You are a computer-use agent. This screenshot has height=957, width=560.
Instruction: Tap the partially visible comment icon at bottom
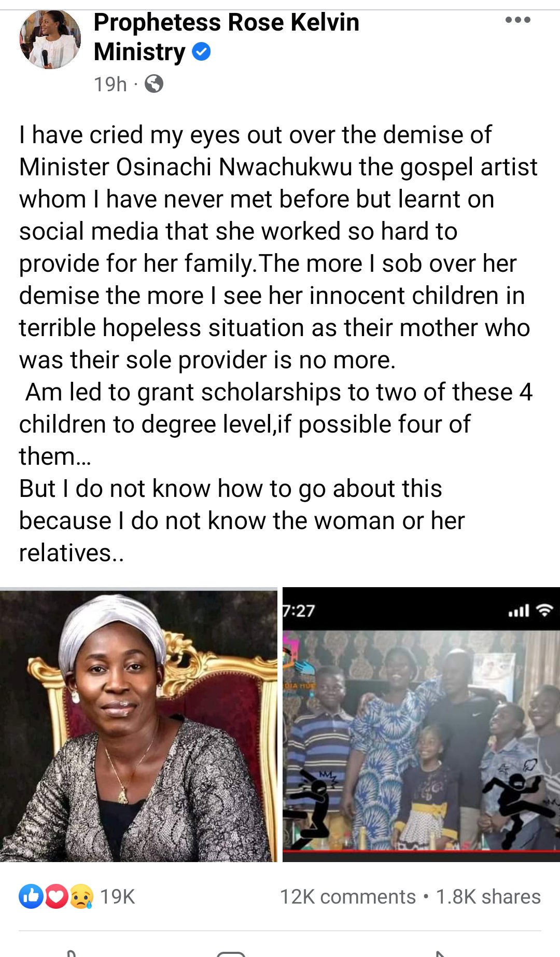click(x=231, y=953)
